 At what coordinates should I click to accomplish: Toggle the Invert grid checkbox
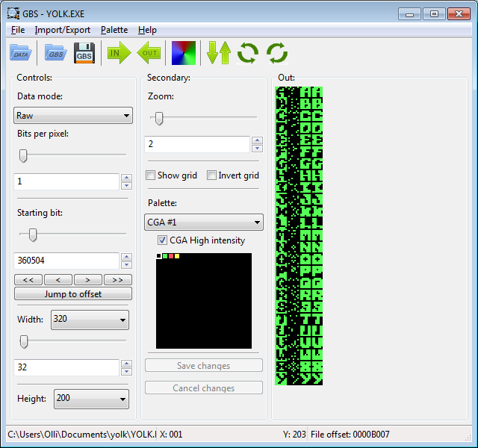coord(212,175)
